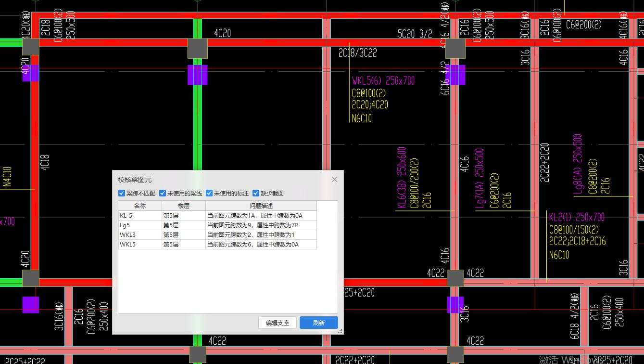Click the C8@100/150(2) annotation
The width and height of the screenshot is (644, 364).
574,229
